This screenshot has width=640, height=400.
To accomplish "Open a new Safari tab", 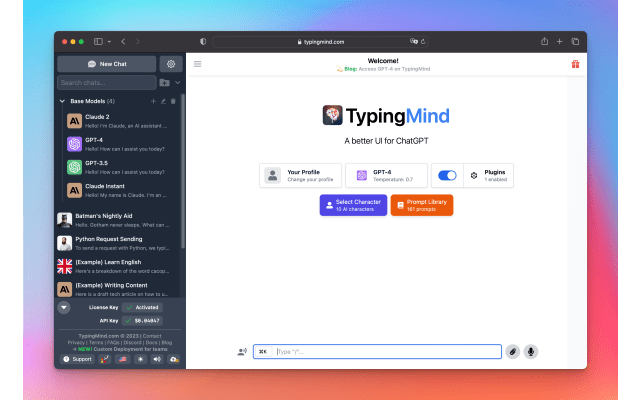I will 560,42.
